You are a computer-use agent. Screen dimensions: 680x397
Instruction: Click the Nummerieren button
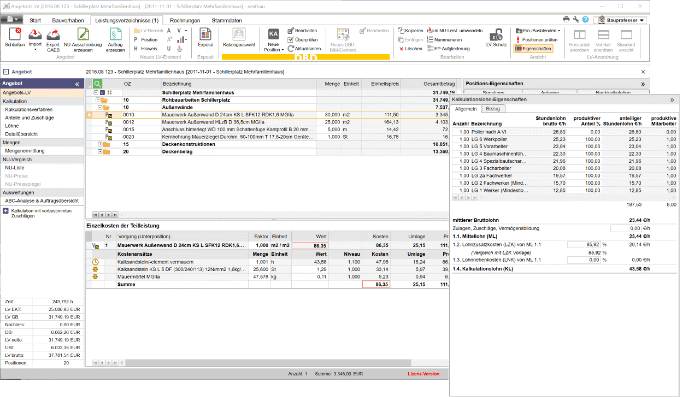click(x=445, y=39)
